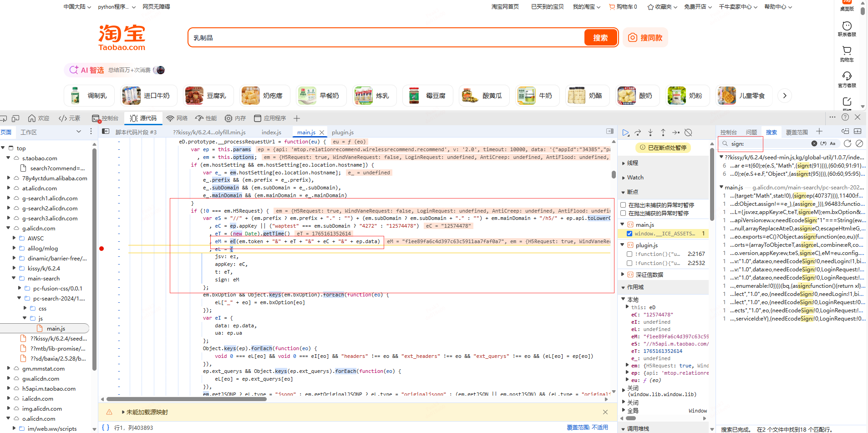This screenshot has height=433, width=868.
Task: Enable pause on uncaught exceptions
Action: (624, 205)
